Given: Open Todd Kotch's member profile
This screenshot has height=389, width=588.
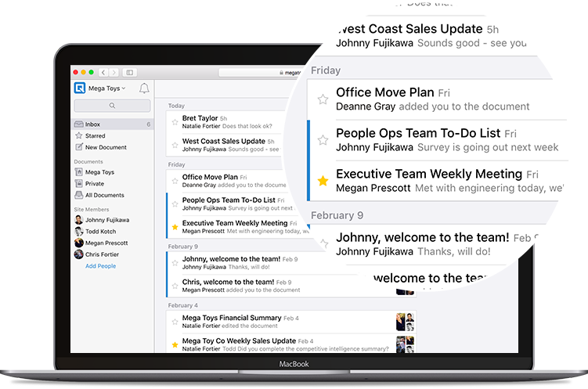Looking at the screenshot, I should tap(100, 232).
